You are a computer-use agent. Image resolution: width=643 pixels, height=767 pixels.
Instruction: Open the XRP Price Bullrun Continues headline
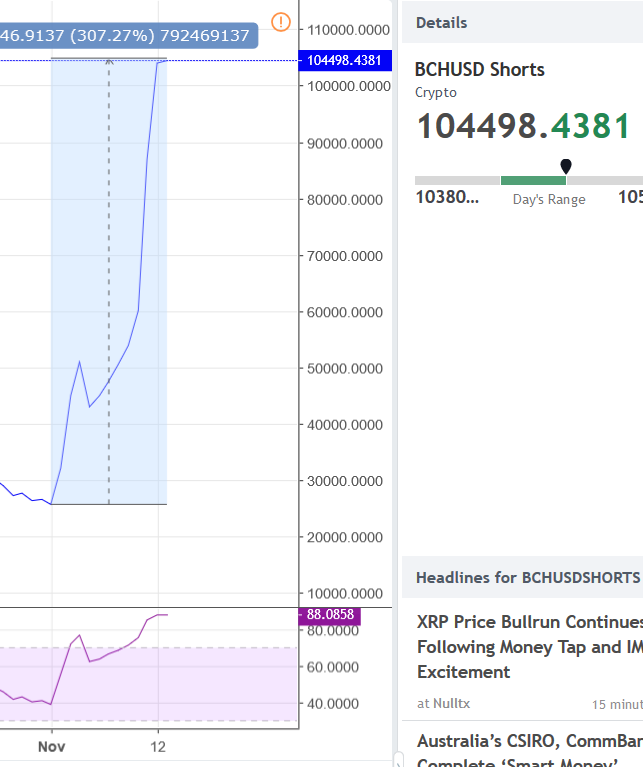point(530,647)
